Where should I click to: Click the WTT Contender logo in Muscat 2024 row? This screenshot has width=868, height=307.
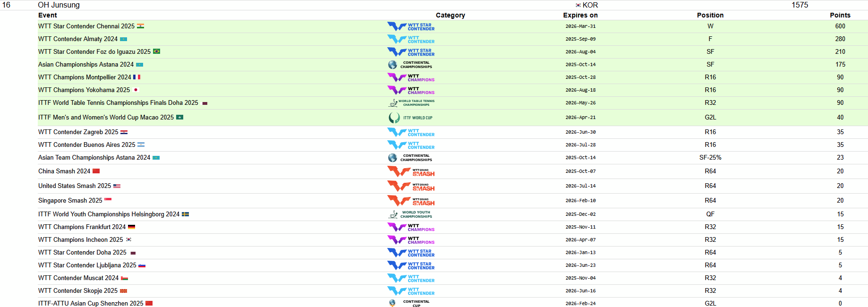pyautogui.click(x=411, y=278)
